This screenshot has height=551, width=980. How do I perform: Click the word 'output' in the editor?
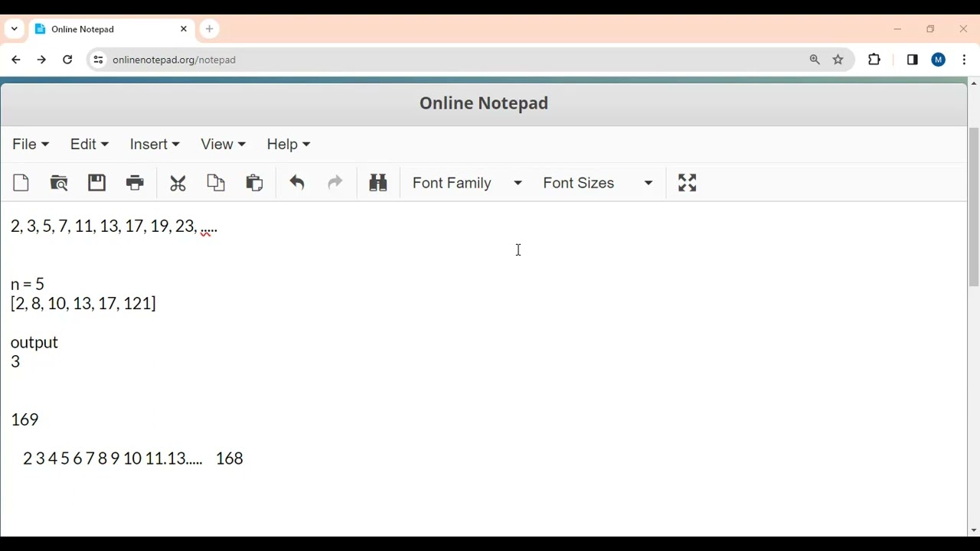pos(34,343)
